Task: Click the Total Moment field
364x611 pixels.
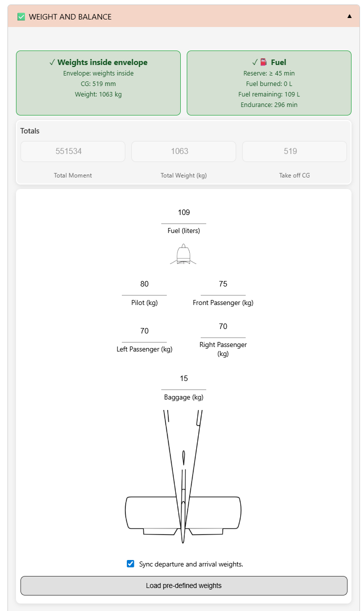Action: pyautogui.click(x=73, y=151)
